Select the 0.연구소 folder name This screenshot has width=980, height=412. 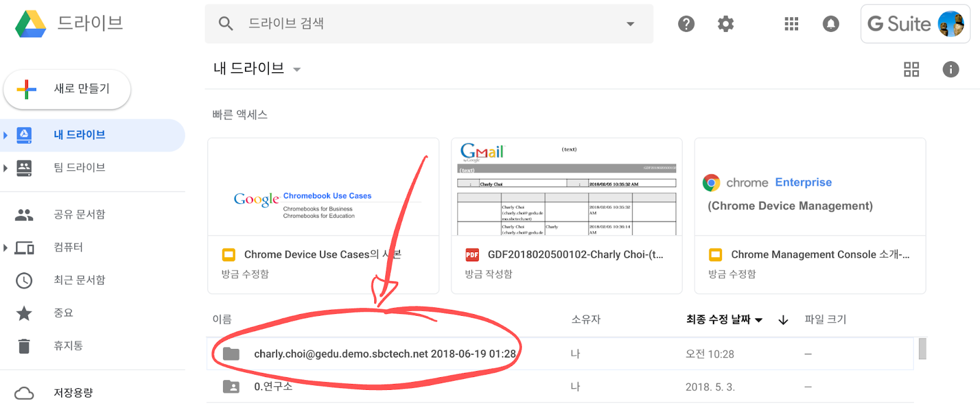point(273,386)
